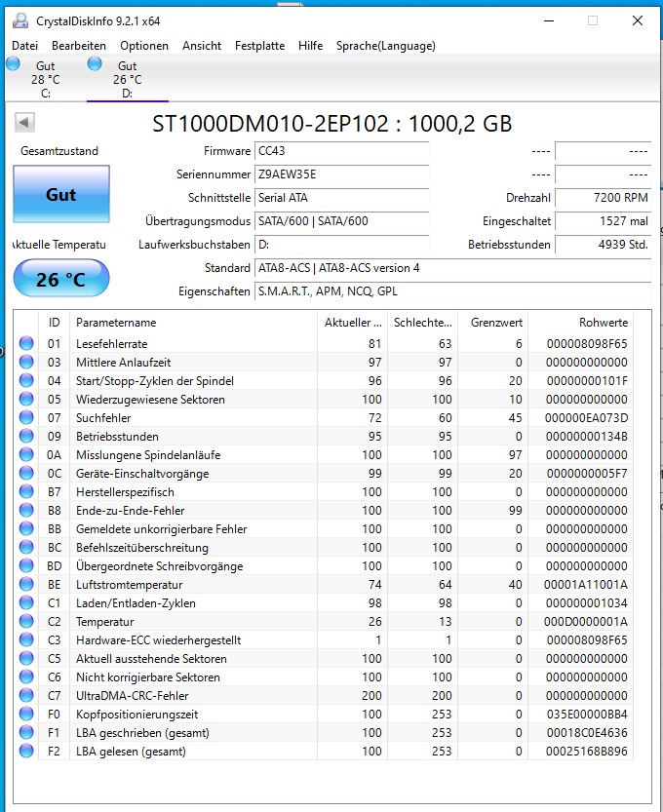Open the Ansicht menu
The width and height of the screenshot is (663, 812).
click(x=202, y=46)
